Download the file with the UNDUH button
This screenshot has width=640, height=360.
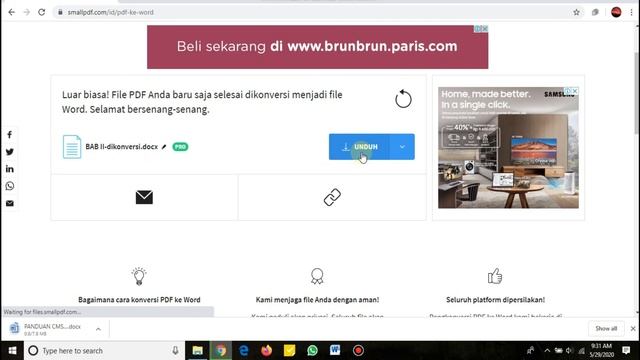[359, 147]
